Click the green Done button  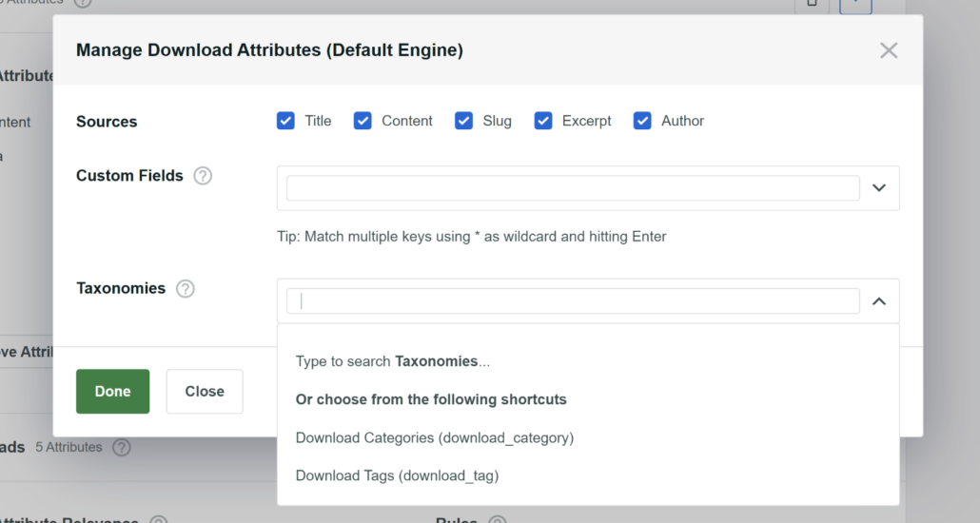click(112, 391)
